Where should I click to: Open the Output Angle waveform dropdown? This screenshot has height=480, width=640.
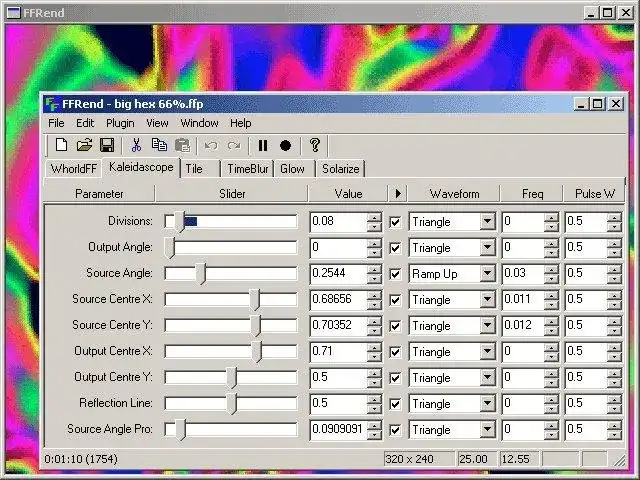click(487, 248)
